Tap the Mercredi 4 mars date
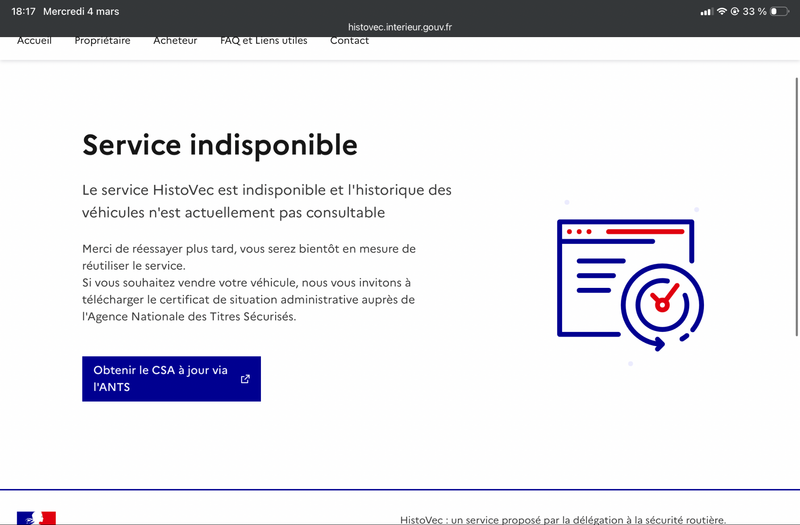Viewport: 800px width, 525px height. [x=81, y=11]
